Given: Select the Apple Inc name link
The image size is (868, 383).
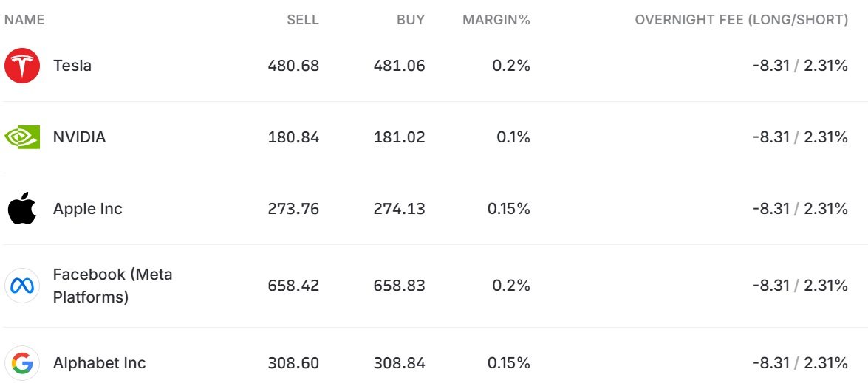Looking at the screenshot, I should (x=87, y=209).
